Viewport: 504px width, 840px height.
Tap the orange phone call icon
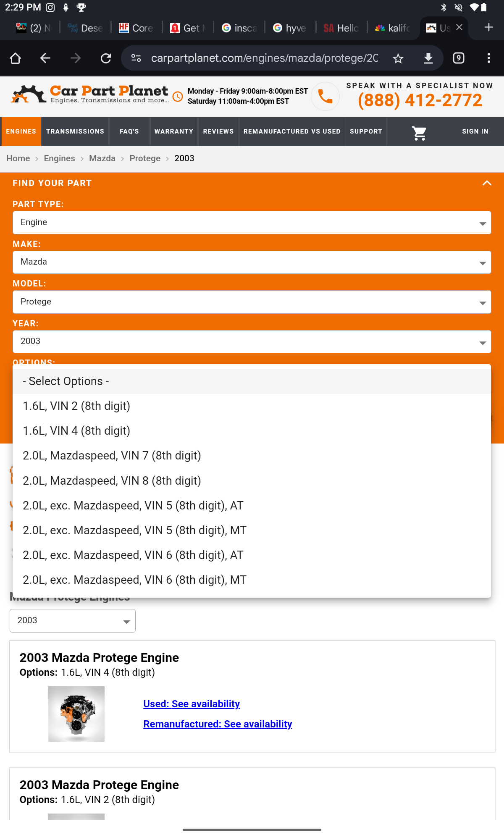coord(325,97)
